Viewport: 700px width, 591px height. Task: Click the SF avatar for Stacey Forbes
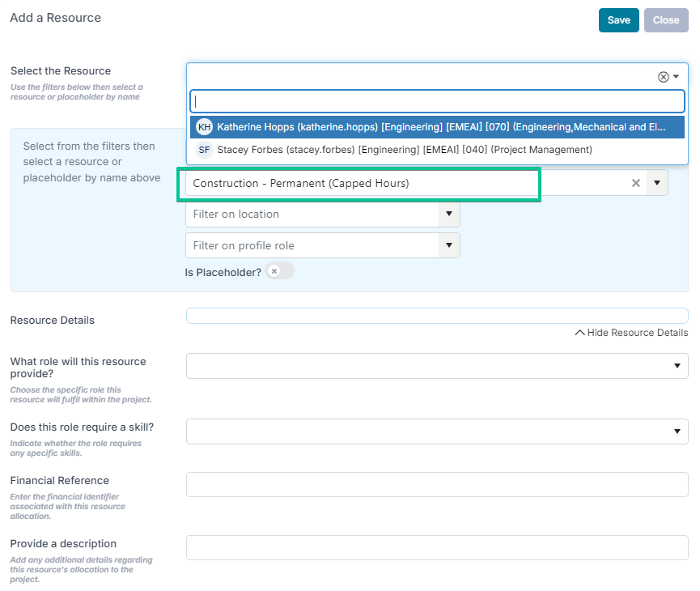(x=205, y=150)
